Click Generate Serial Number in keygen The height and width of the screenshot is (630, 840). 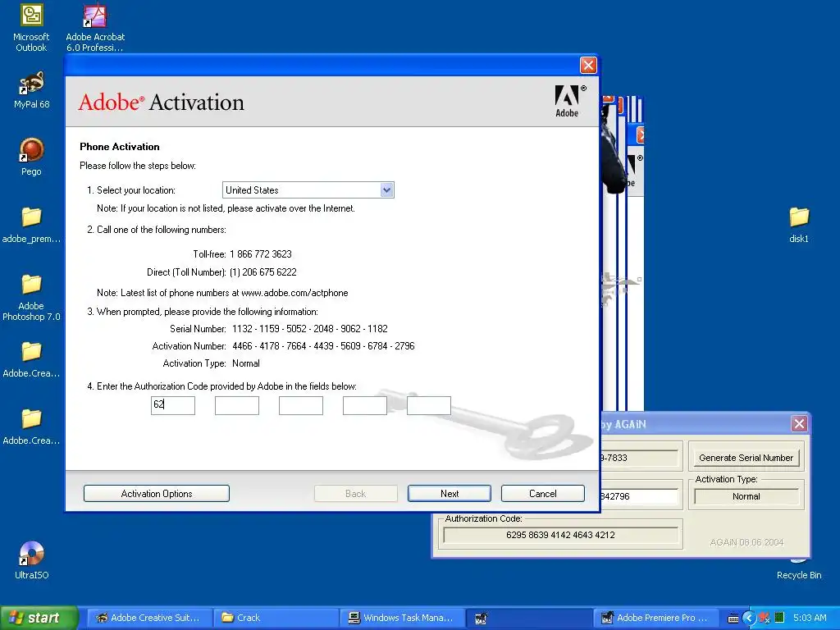[746, 458]
